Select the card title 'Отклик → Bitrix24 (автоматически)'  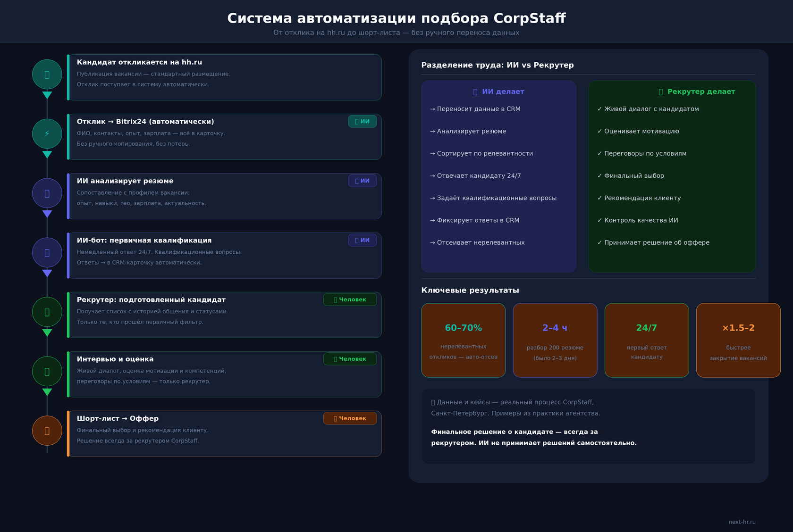tap(145, 122)
